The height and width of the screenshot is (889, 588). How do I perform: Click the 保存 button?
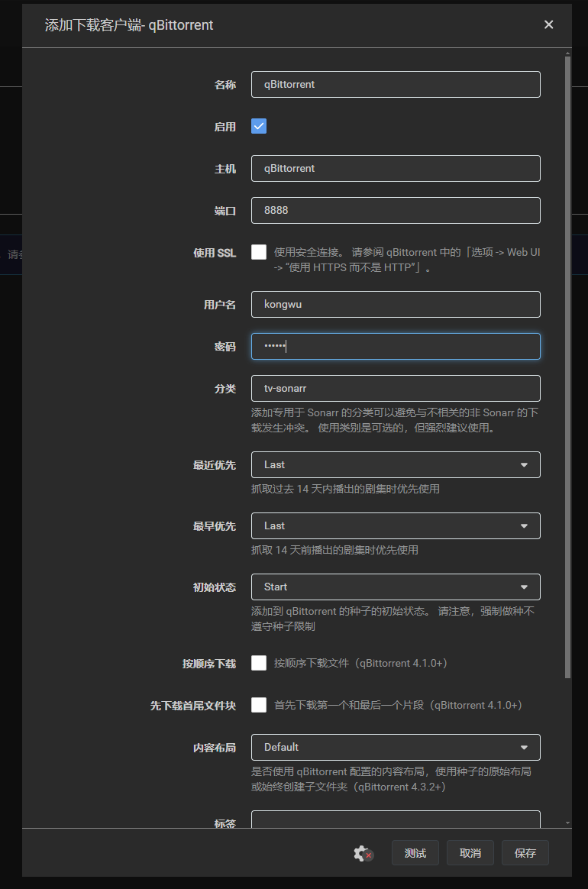[525, 852]
